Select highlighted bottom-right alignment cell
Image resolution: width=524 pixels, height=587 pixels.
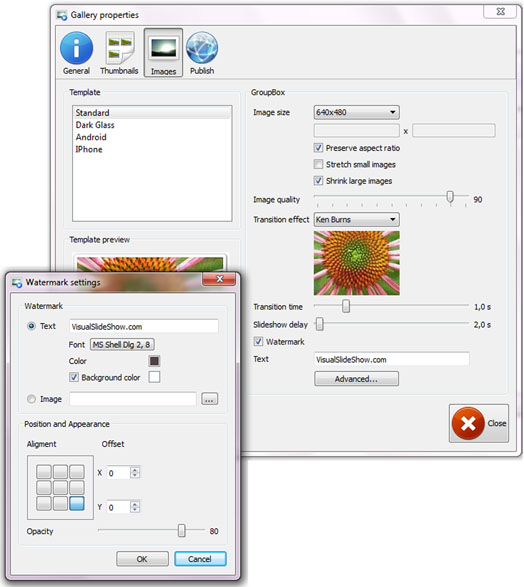(x=77, y=504)
